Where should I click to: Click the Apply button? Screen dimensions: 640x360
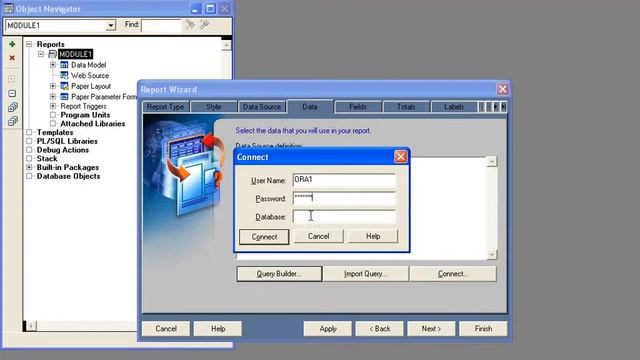328,329
